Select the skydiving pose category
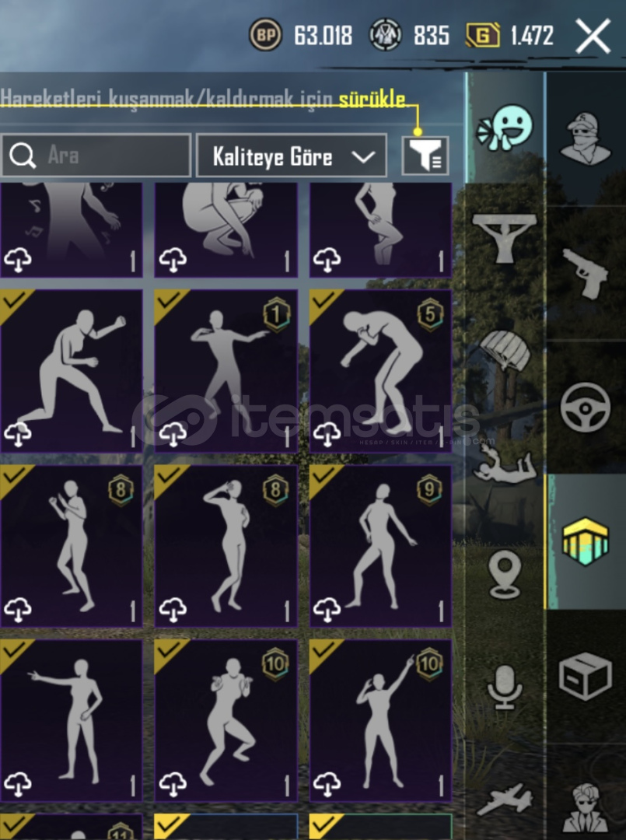 [504, 464]
